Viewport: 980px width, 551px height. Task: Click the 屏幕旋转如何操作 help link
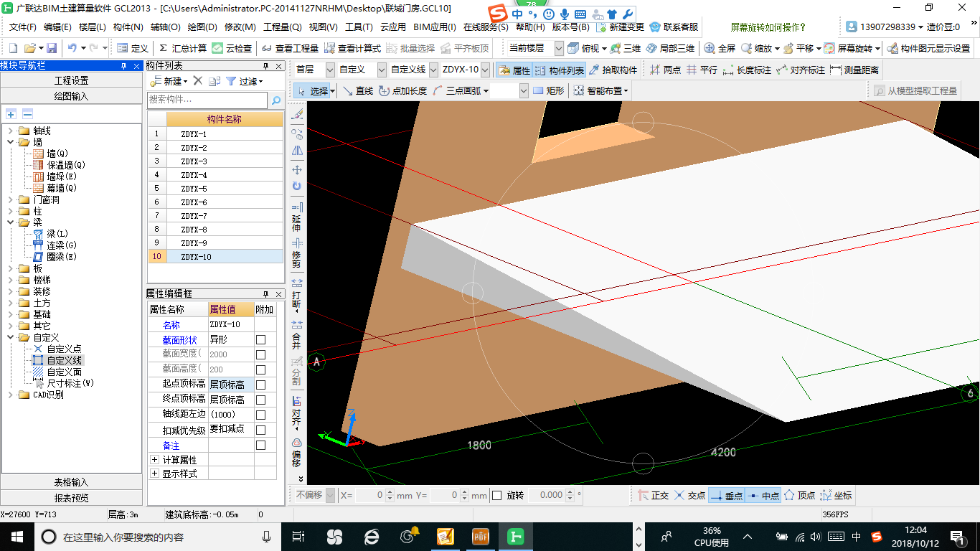[768, 27]
